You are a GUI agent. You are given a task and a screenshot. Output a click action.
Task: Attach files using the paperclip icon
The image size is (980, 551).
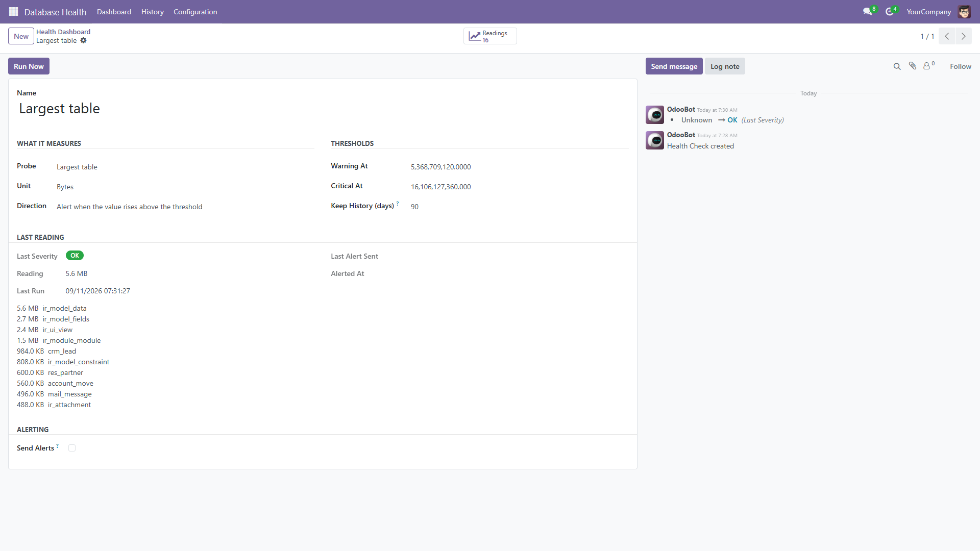pyautogui.click(x=913, y=66)
